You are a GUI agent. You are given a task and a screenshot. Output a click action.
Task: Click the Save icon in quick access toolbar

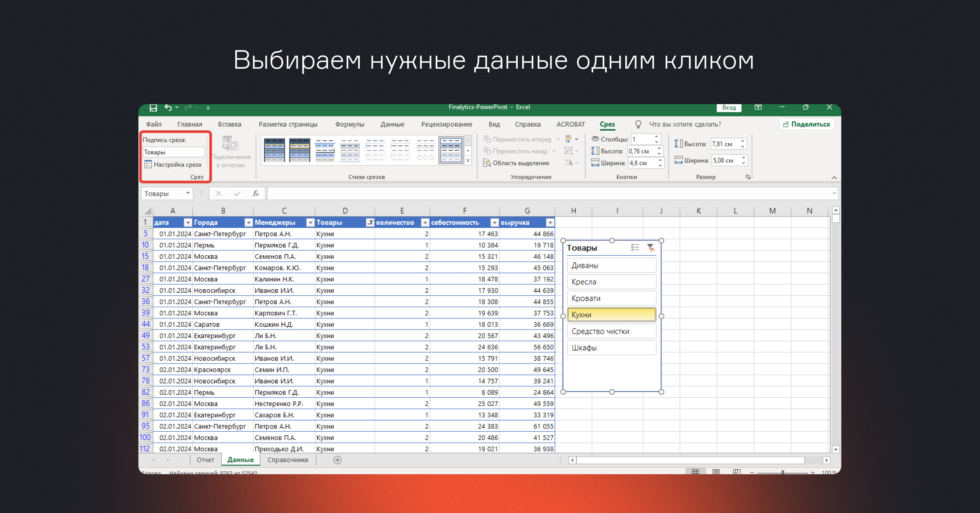153,108
